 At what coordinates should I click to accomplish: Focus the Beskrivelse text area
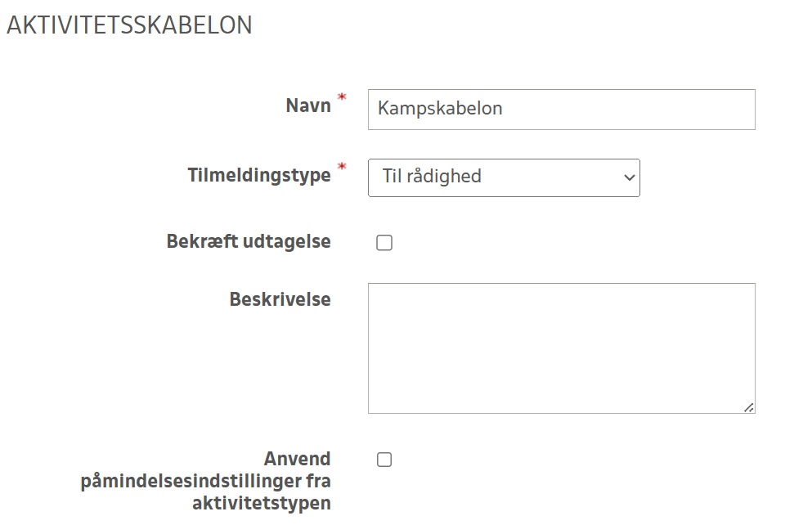[561, 348]
